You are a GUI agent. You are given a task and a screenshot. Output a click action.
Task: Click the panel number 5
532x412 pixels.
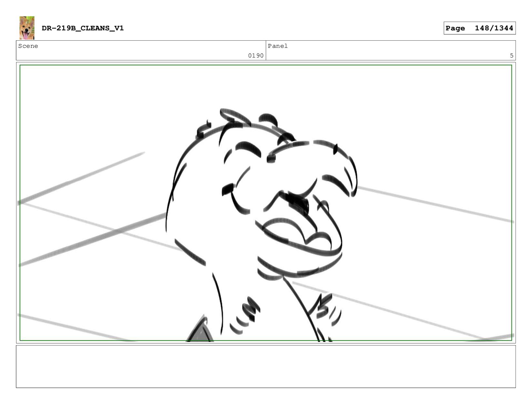512,56
